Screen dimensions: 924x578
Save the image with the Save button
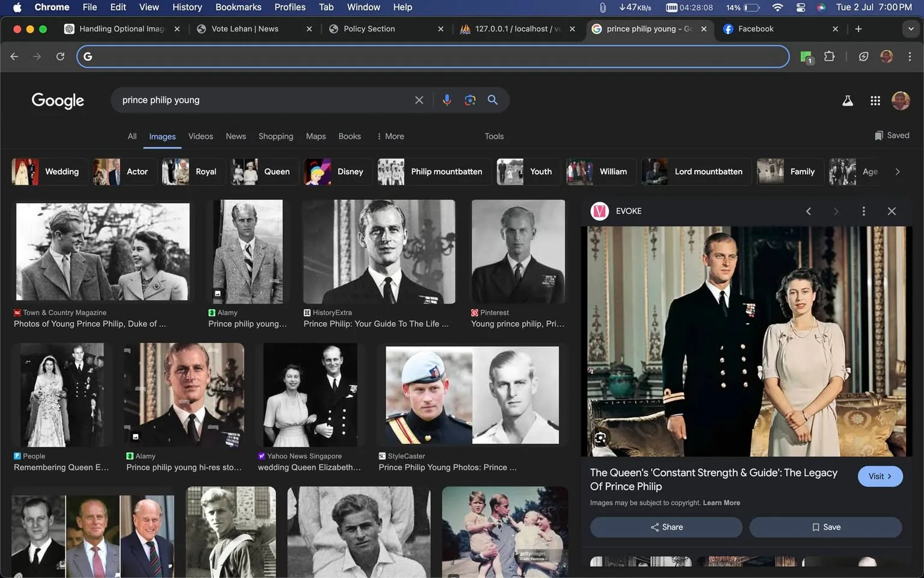coord(825,527)
